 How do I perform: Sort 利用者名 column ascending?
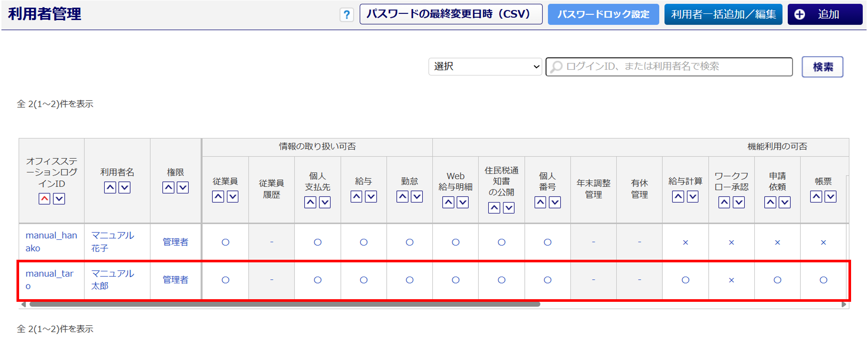110,188
